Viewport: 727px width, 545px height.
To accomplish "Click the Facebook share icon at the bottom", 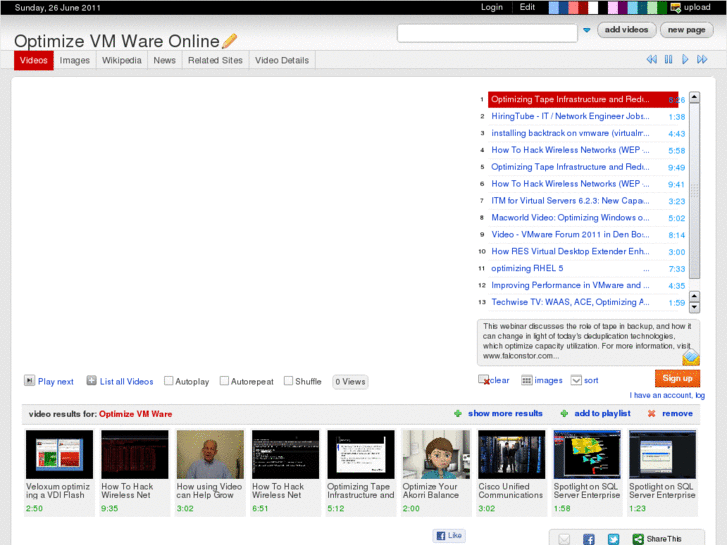I will click(x=588, y=539).
